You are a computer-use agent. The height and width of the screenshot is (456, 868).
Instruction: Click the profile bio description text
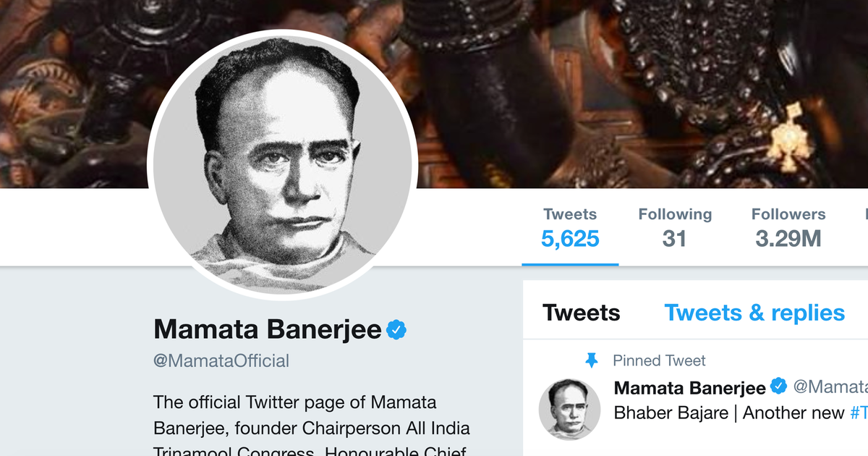pos(311,427)
